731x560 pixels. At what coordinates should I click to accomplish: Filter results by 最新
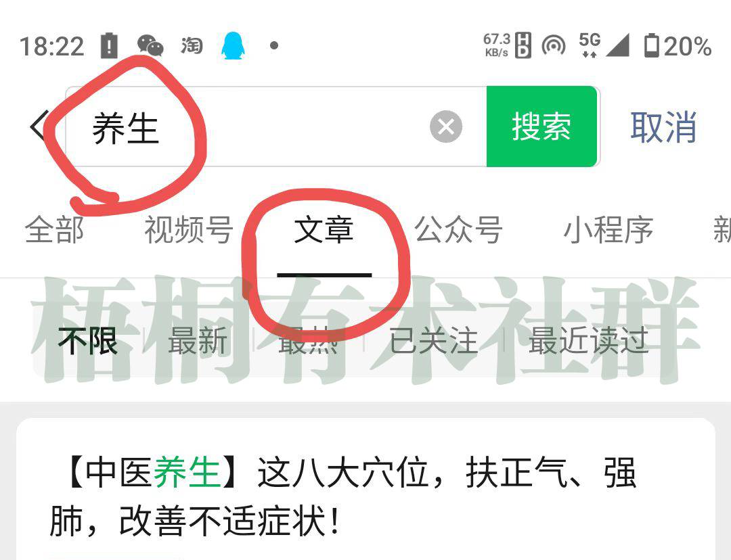[x=198, y=341]
